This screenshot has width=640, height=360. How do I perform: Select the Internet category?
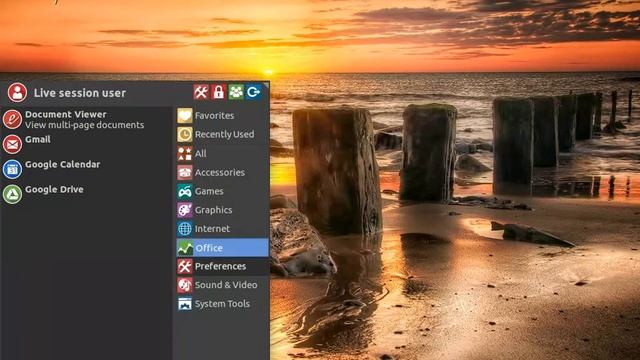[x=222, y=229]
